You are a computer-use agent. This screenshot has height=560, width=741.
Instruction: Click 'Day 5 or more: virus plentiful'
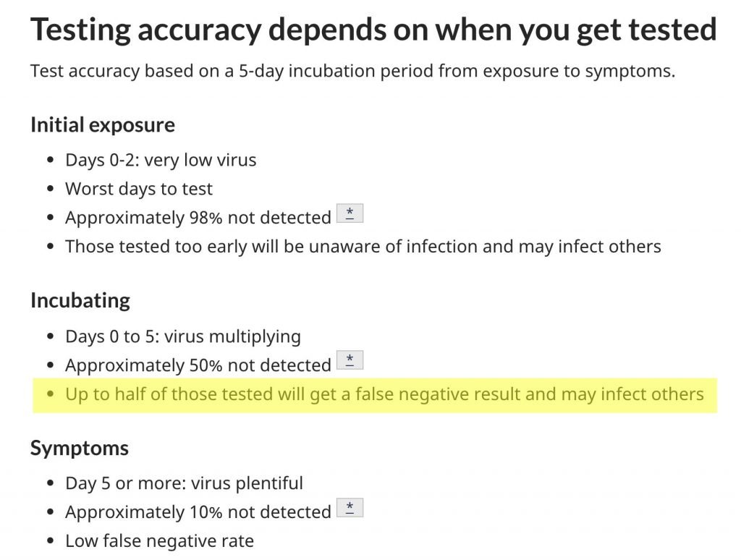(185, 483)
